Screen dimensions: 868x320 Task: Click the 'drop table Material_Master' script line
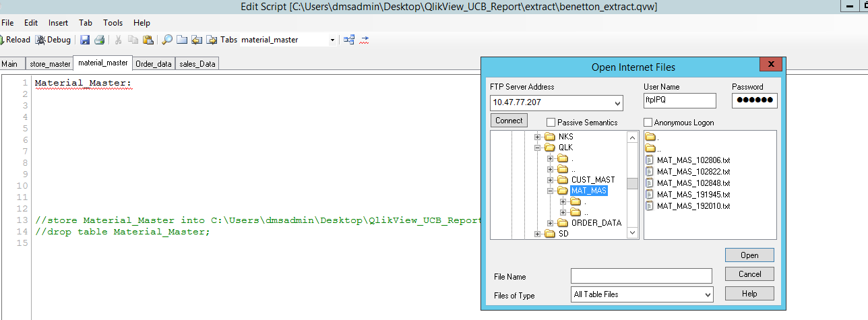[x=123, y=232]
